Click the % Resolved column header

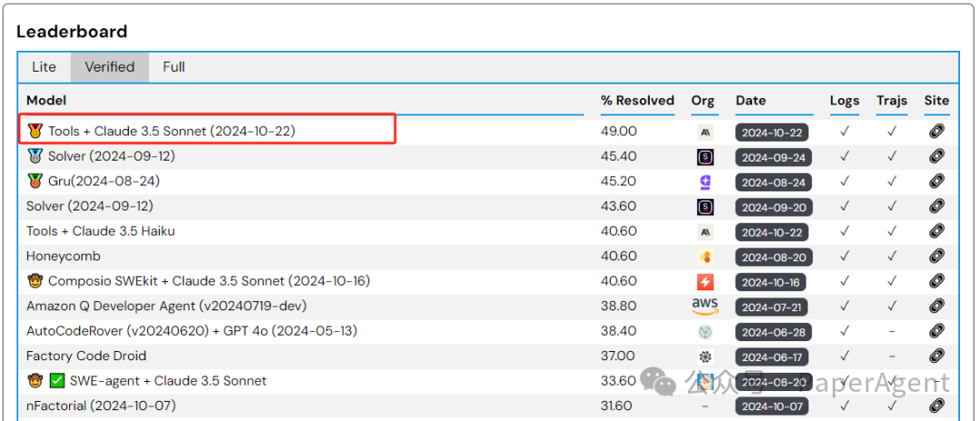click(638, 101)
